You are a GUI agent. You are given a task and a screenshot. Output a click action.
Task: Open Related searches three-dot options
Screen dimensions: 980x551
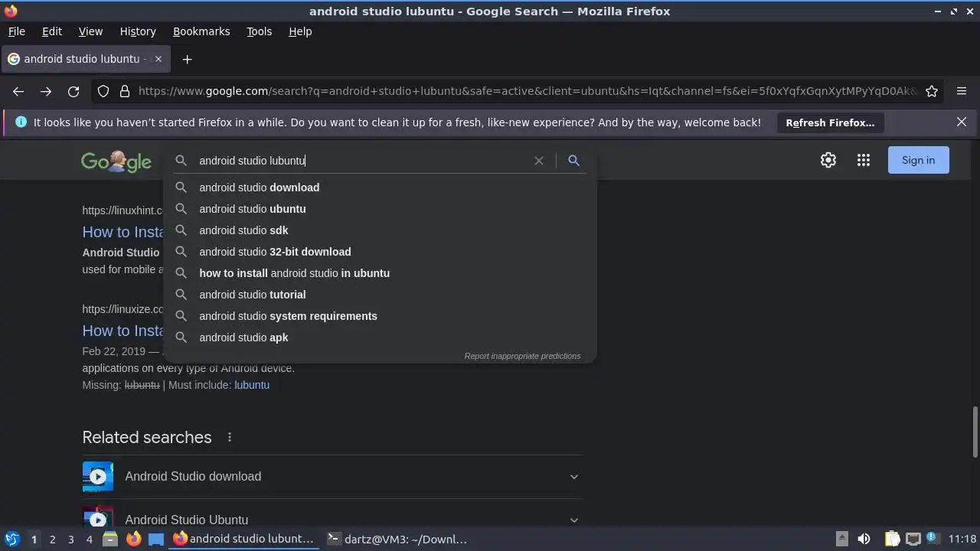229,437
